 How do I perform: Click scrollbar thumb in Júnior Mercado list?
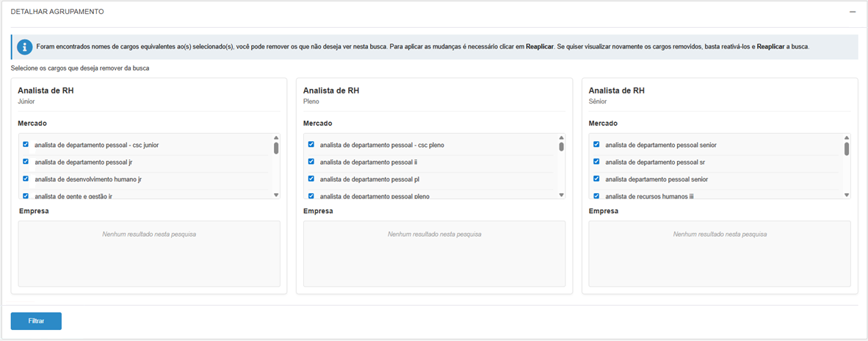[275, 148]
